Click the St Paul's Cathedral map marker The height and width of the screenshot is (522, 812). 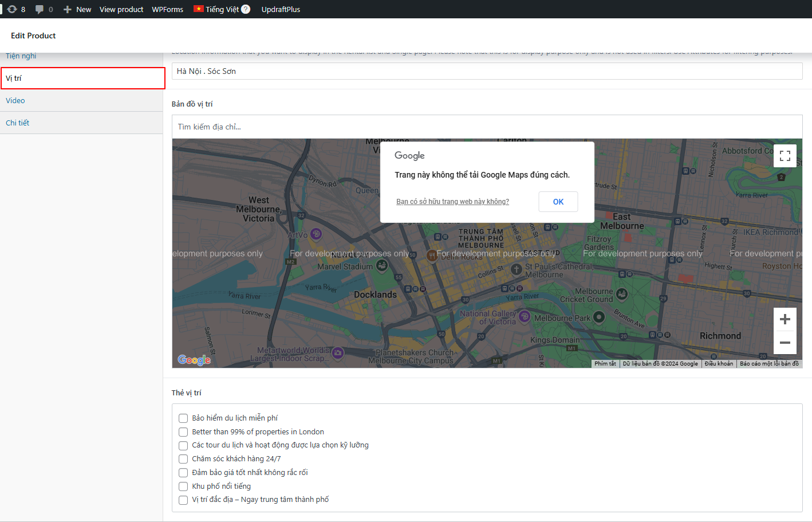coord(517,269)
